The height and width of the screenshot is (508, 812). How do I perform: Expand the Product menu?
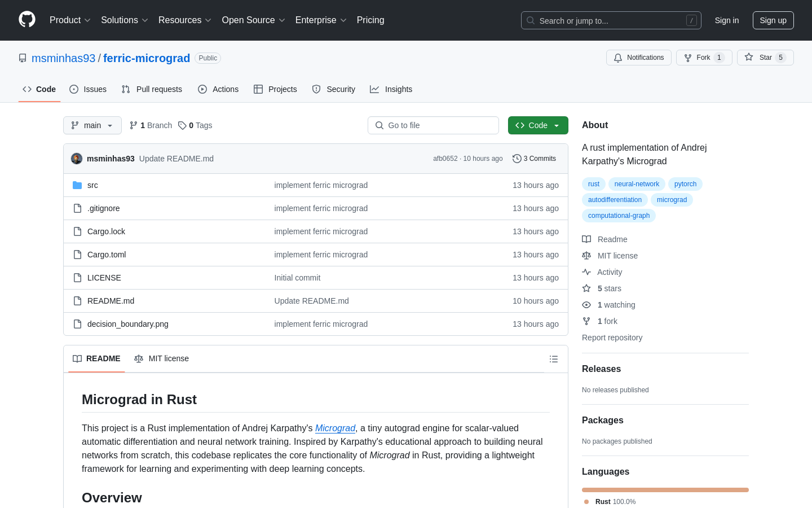(x=70, y=20)
